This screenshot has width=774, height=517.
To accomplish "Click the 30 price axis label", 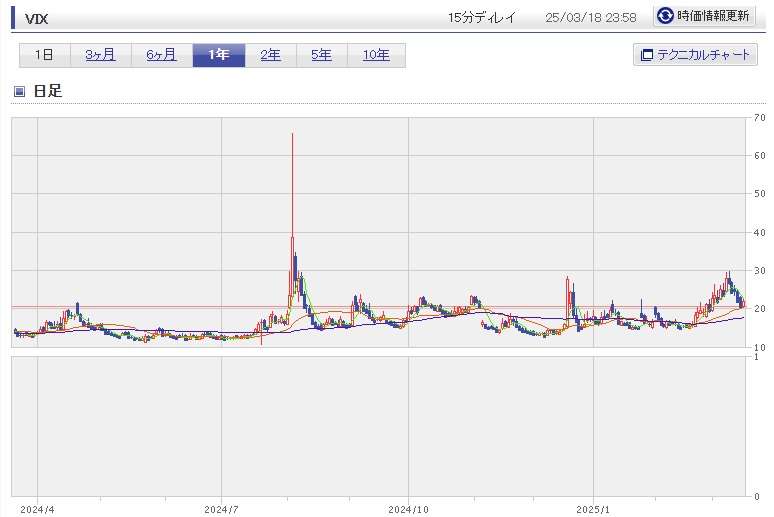I will point(760,271).
